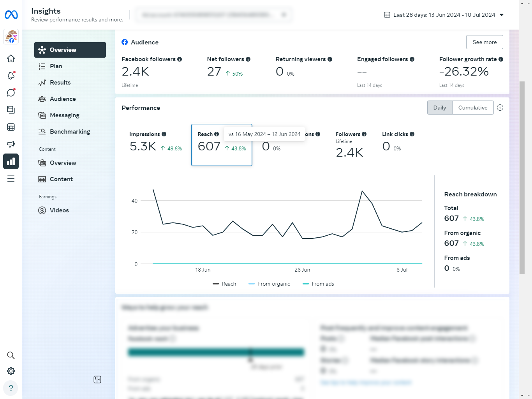Viewport: 532px width, 399px height.
Task: Open the All tools hamburger menu
Action: pyautogui.click(x=11, y=178)
